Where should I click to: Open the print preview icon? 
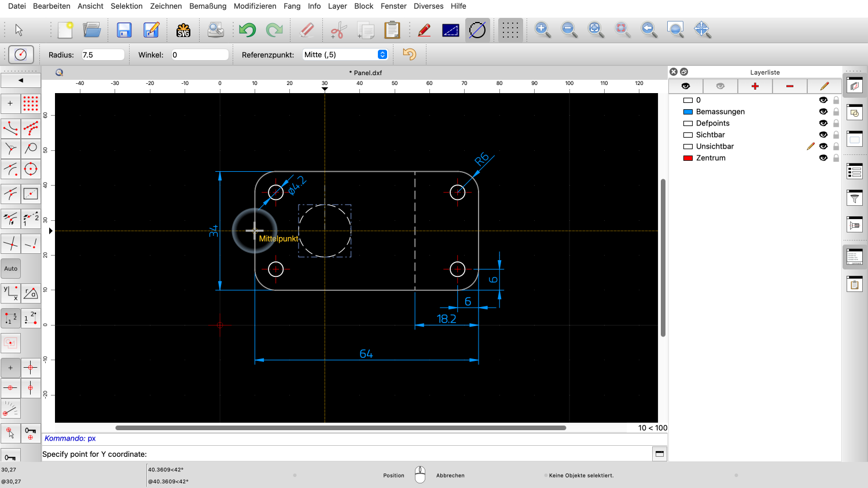pos(216,30)
